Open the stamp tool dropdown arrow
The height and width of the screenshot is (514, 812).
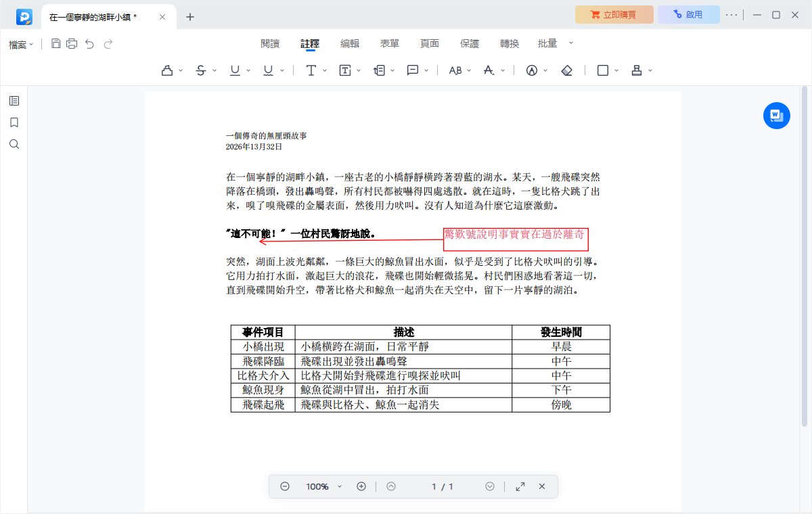650,70
